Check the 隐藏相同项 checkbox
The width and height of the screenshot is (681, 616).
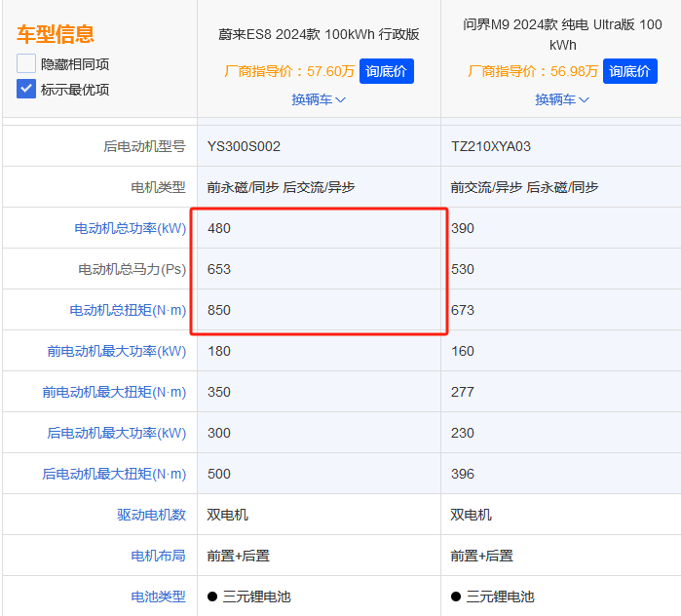pyautogui.click(x=26, y=63)
